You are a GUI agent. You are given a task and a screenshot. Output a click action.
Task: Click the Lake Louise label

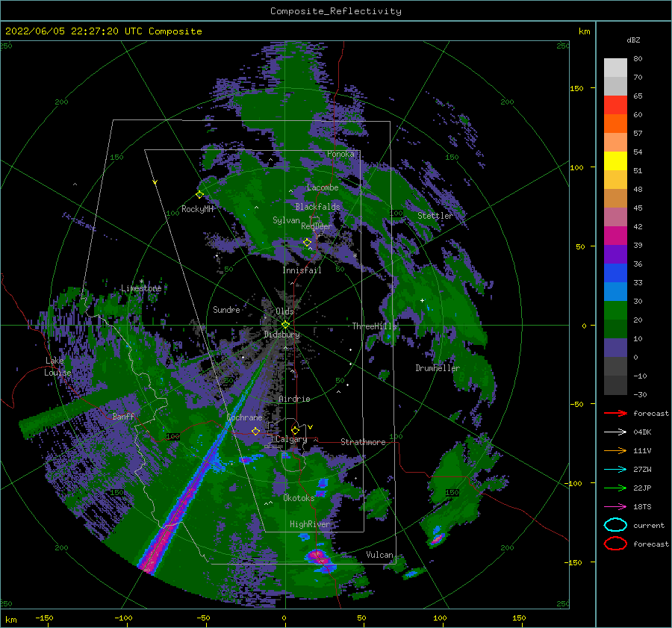coord(57,367)
